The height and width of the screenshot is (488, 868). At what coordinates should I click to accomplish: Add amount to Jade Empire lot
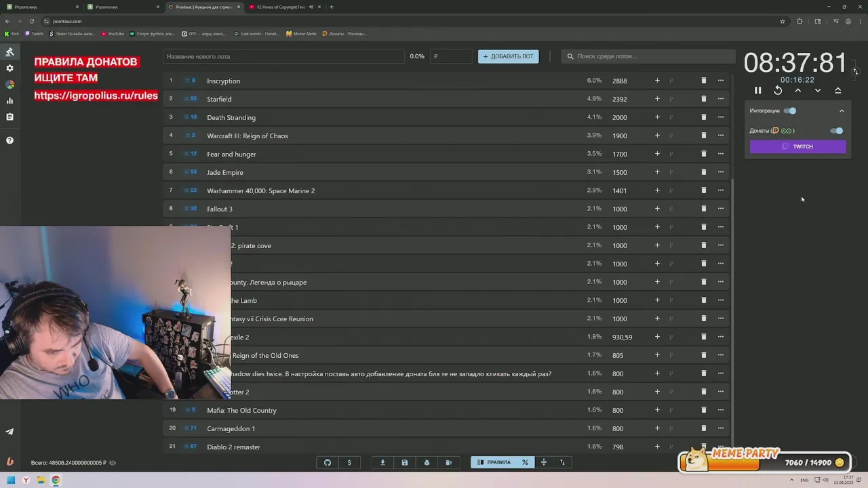click(x=657, y=172)
